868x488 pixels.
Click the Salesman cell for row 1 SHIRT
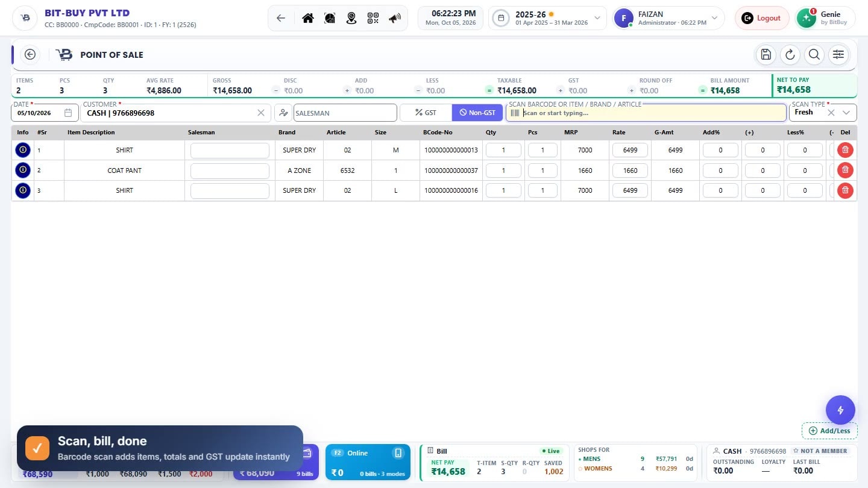pyautogui.click(x=230, y=150)
